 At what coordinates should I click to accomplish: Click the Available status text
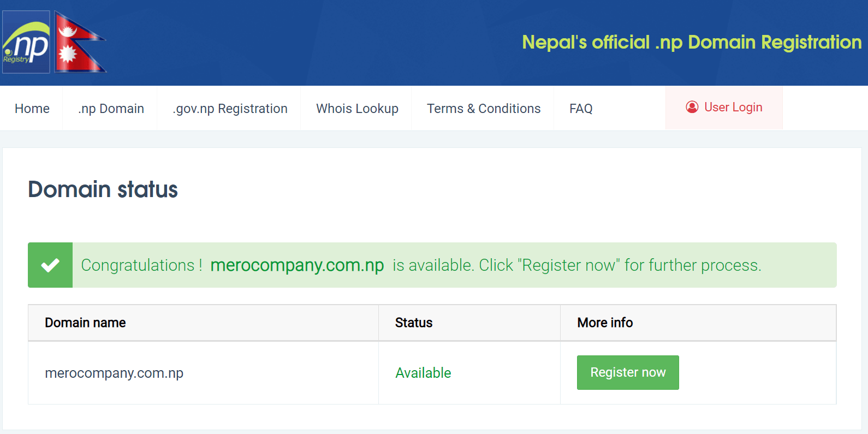423,373
